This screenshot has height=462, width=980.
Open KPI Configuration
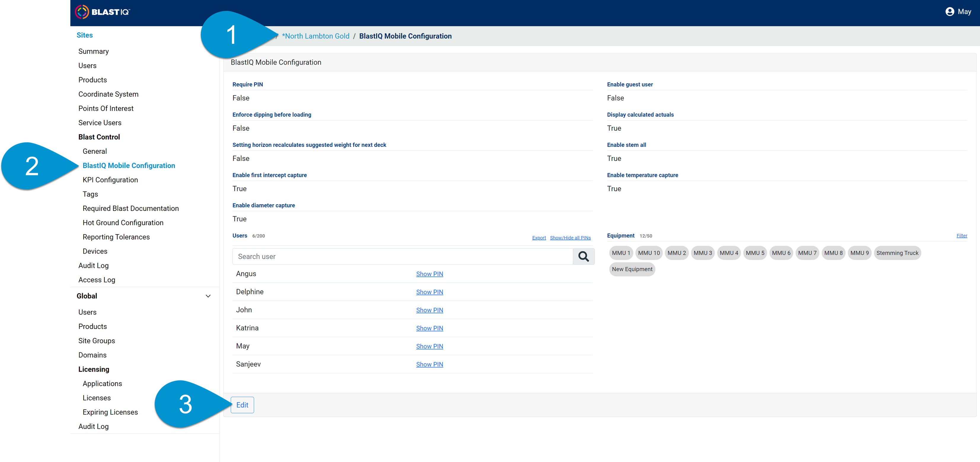click(110, 180)
